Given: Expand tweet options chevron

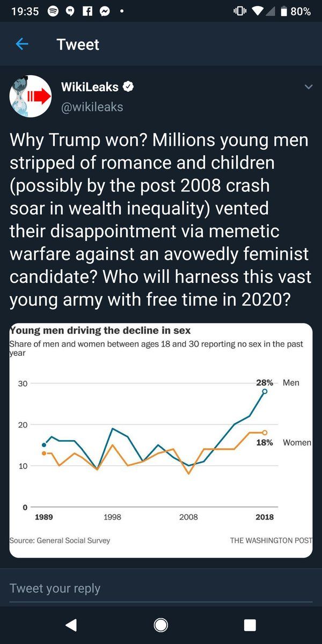Looking at the screenshot, I should click(x=308, y=87).
